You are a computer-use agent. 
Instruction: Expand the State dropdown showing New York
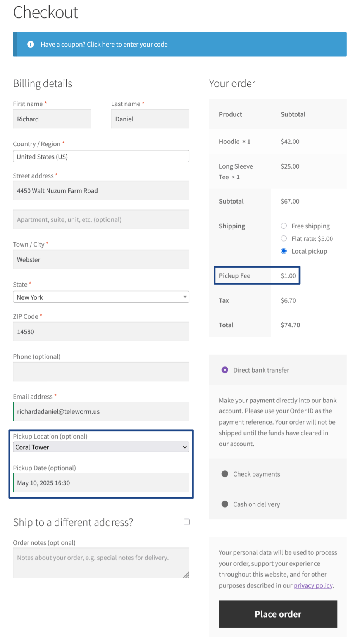(101, 297)
